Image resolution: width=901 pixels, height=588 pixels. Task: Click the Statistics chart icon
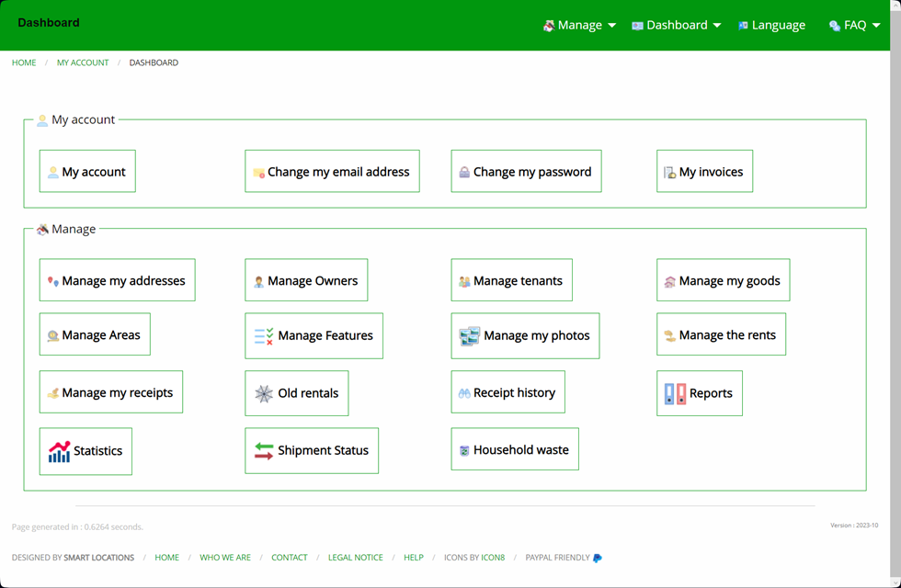59,451
